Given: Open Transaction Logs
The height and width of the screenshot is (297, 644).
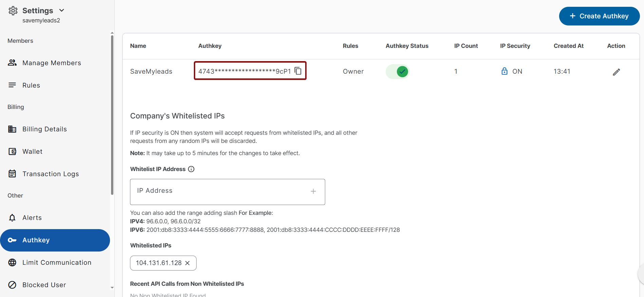Looking at the screenshot, I should [x=51, y=174].
